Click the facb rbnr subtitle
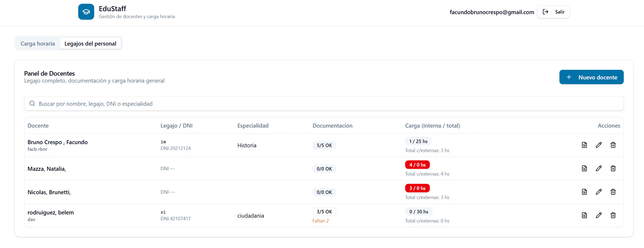Image resolution: width=644 pixels, height=248 pixels. tap(38, 149)
